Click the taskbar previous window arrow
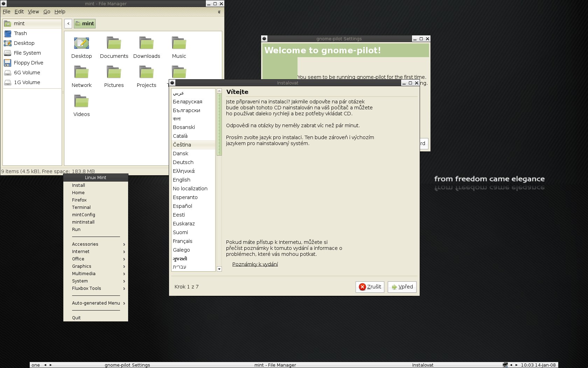This screenshot has height=368, width=588. click(511, 365)
